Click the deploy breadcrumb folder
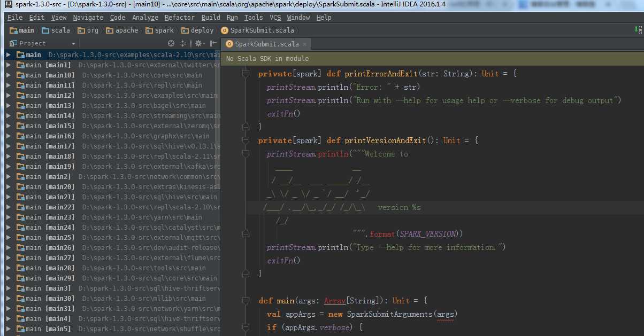 [x=197, y=30]
